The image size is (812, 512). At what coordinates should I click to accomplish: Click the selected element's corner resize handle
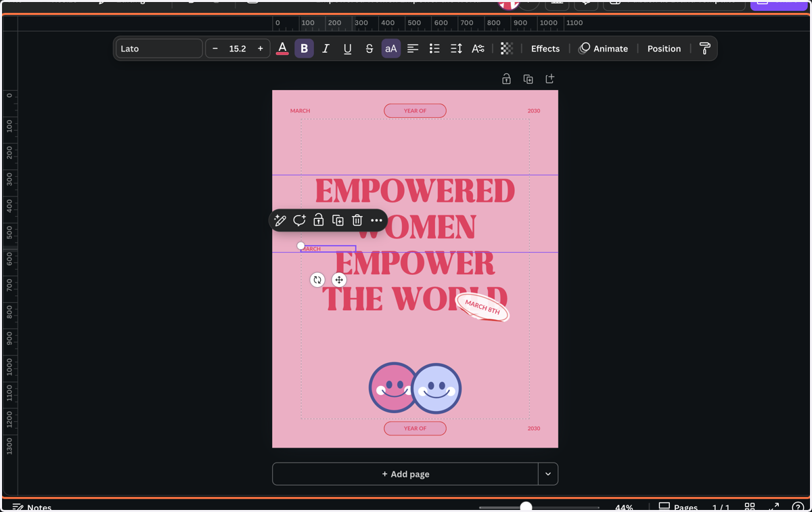tap(301, 246)
